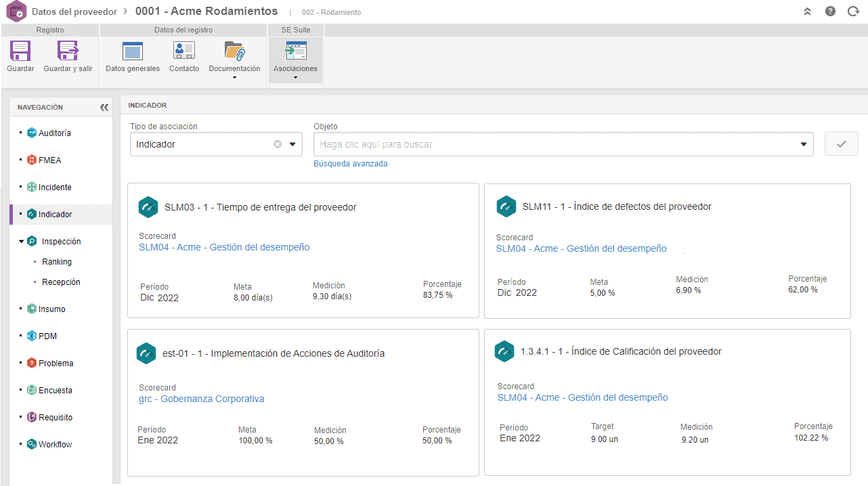Open the Tipo de asociación dropdown arrow
This screenshot has height=486, width=868.
click(x=293, y=144)
